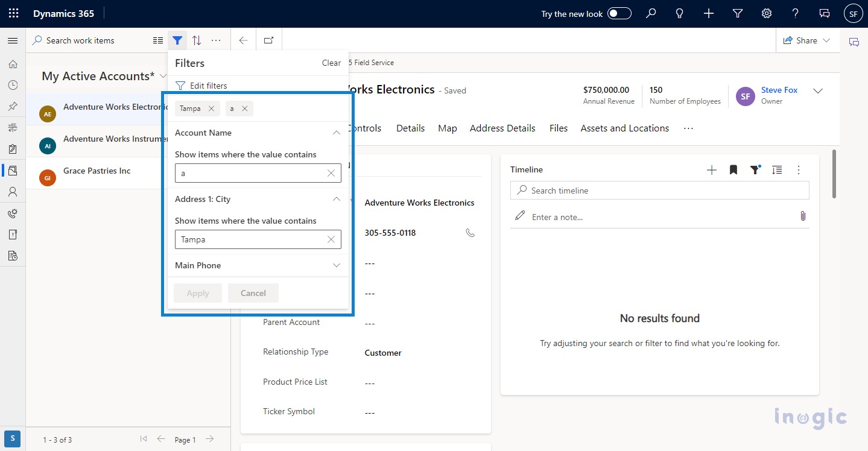Open Recent items clock icon
Screen dimensions: 868x451
click(x=13, y=85)
